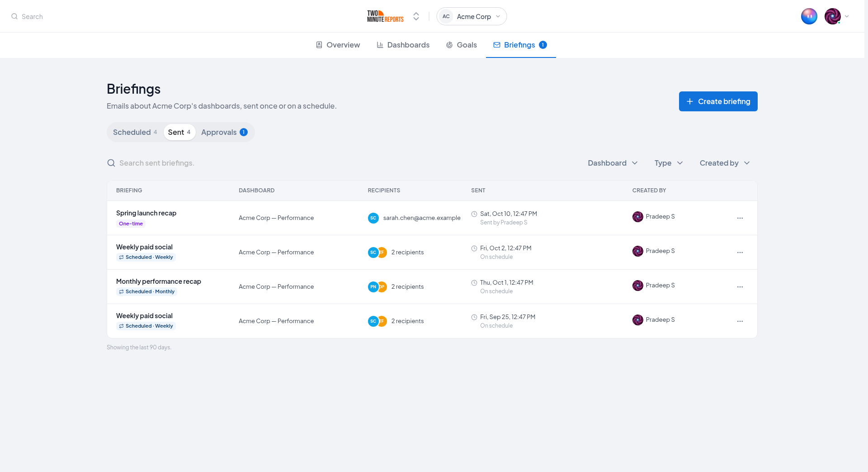This screenshot has width=868, height=472.
Task: Click Sat, Oct 10, 12:47 PM timestamp
Action: pos(509,214)
